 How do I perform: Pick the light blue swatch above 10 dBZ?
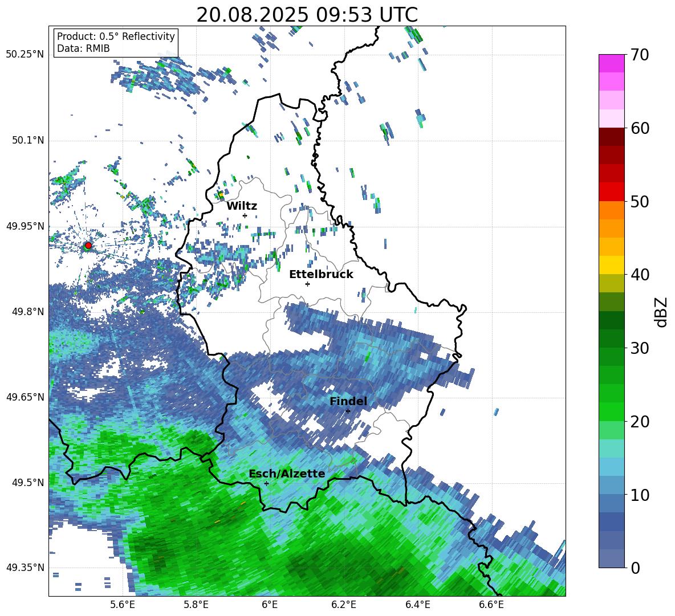[611, 467]
